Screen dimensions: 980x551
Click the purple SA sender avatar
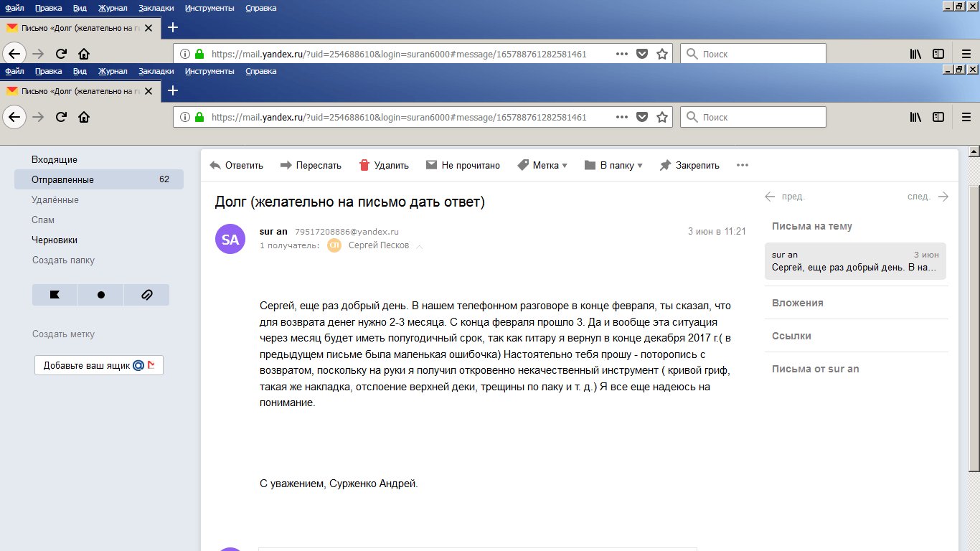click(230, 239)
